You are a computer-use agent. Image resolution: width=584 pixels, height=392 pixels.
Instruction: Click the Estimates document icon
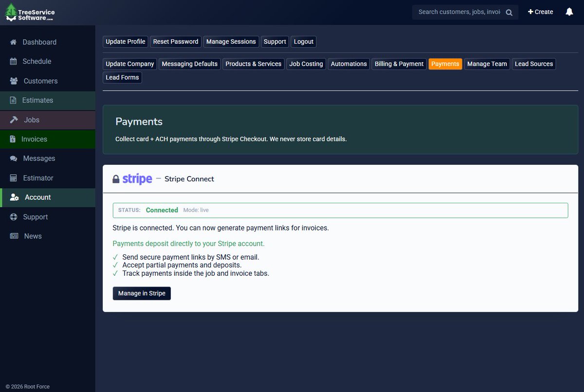tap(13, 100)
